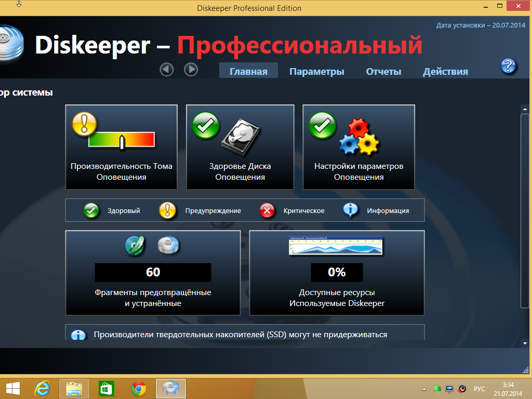Click the back navigation arrow icon
The height and width of the screenshot is (399, 532).
[x=167, y=70]
